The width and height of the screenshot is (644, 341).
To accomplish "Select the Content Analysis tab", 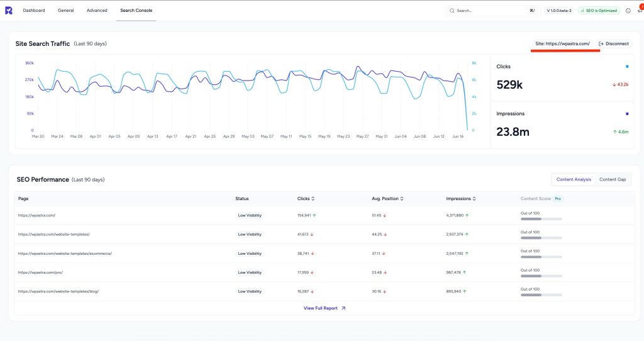I will (574, 179).
